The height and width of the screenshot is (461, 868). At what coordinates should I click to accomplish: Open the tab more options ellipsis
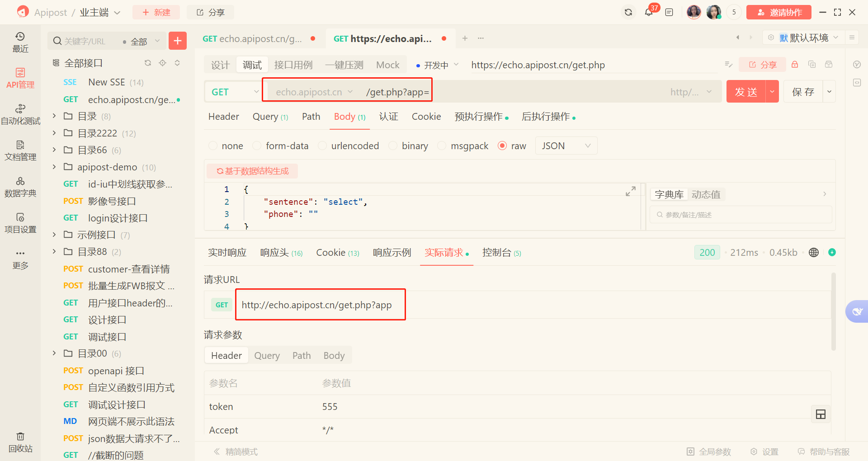[x=481, y=38]
